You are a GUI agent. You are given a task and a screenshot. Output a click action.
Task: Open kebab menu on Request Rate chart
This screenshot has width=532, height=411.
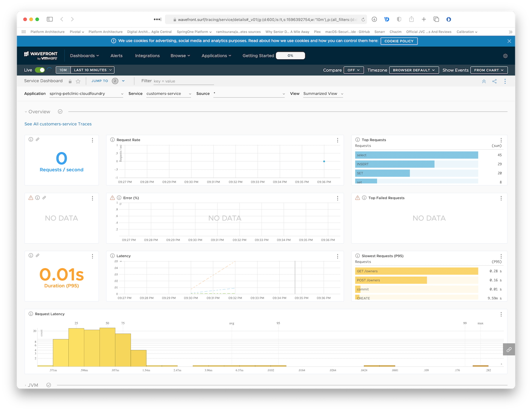click(337, 140)
